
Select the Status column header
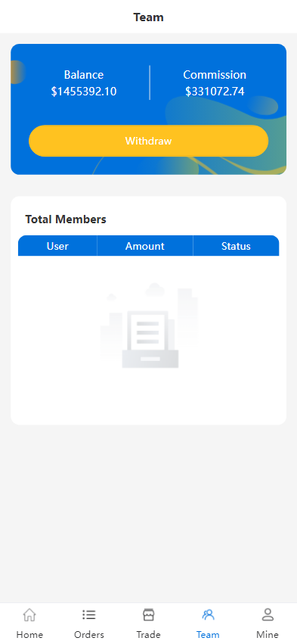236,246
